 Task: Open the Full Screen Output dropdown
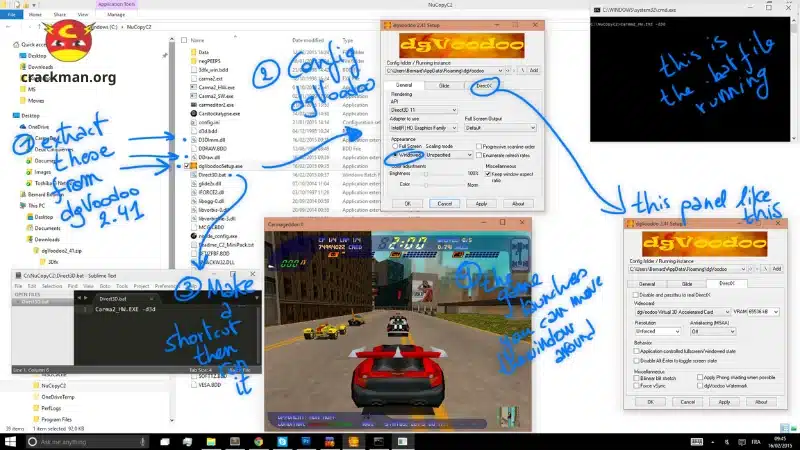point(500,128)
